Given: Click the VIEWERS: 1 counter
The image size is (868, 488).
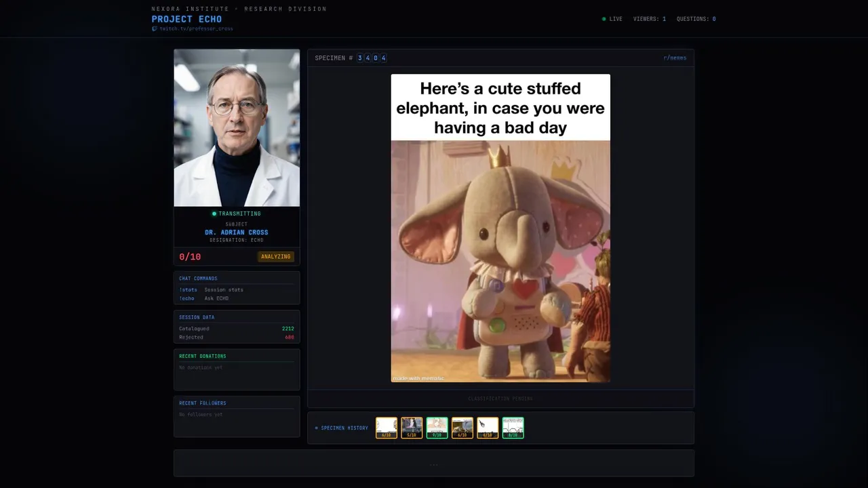Looking at the screenshot, I should (x=650, y=19).
